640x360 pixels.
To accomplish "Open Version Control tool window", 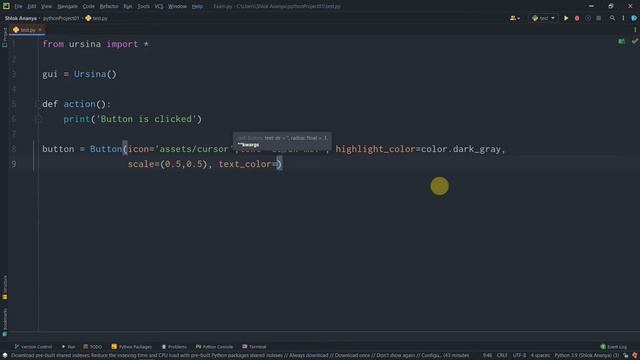I will click(x=33, y=347).
